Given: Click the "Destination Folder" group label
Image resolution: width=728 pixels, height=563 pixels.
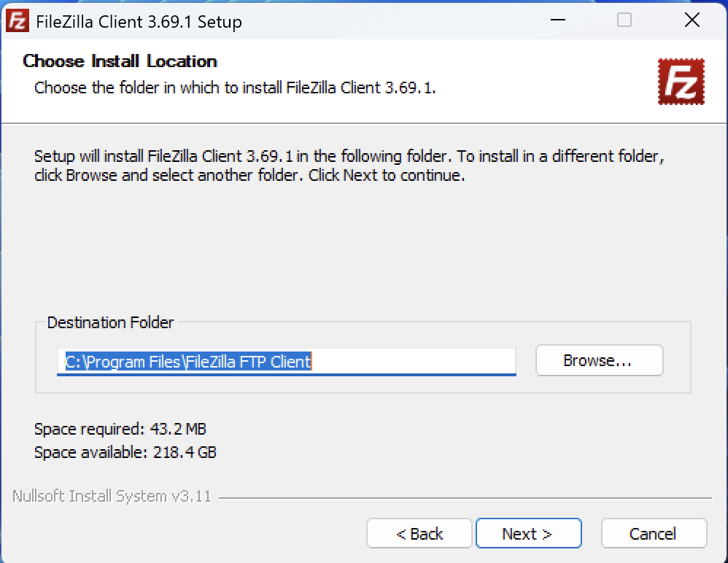Looking at the screenshot, I should click(x=110, y=322).
